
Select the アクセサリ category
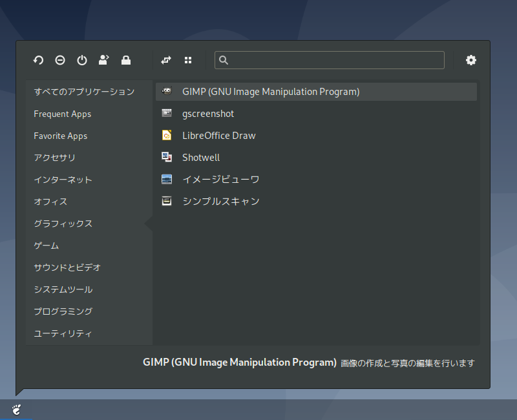coord(54,158)
